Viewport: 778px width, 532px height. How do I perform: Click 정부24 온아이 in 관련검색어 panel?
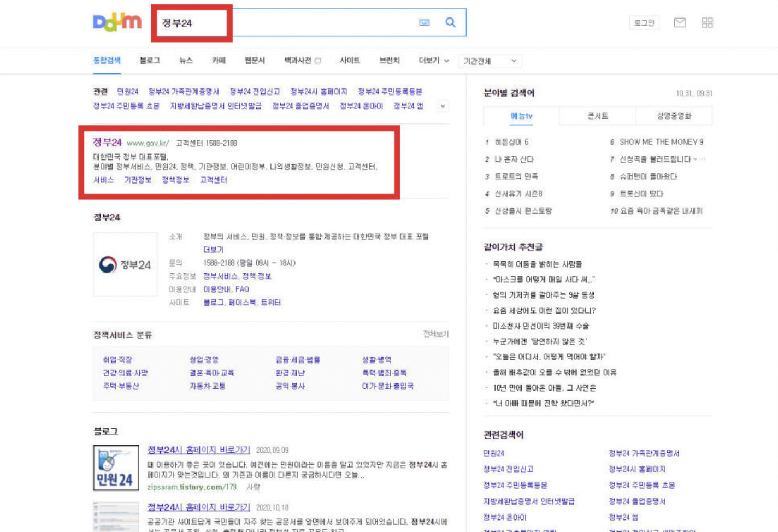(x=505, y=517)
